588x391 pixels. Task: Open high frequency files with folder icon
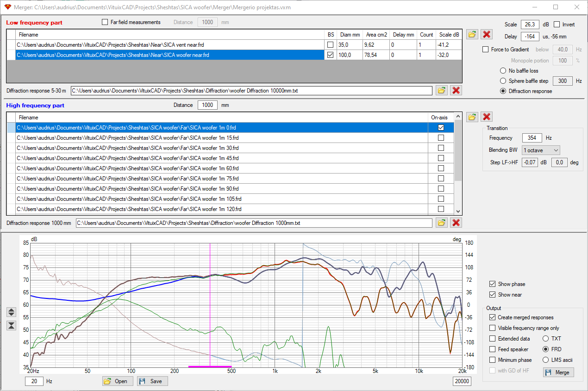tap(472, 117)
